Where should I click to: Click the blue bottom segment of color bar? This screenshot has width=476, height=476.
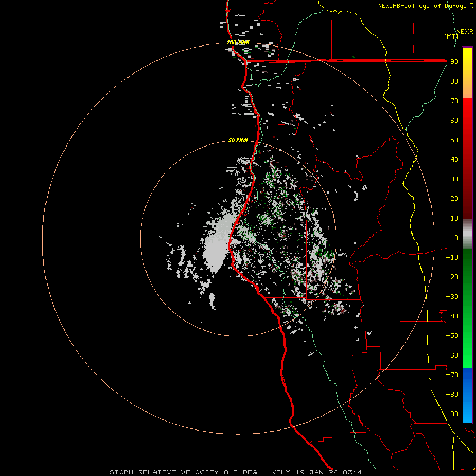pos(467,396)
